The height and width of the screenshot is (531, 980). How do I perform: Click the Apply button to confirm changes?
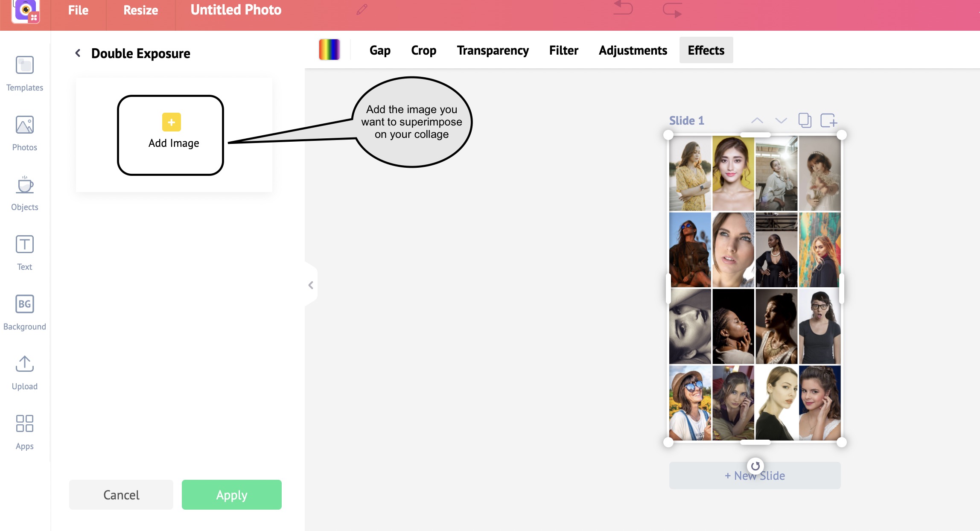point(231,494)
